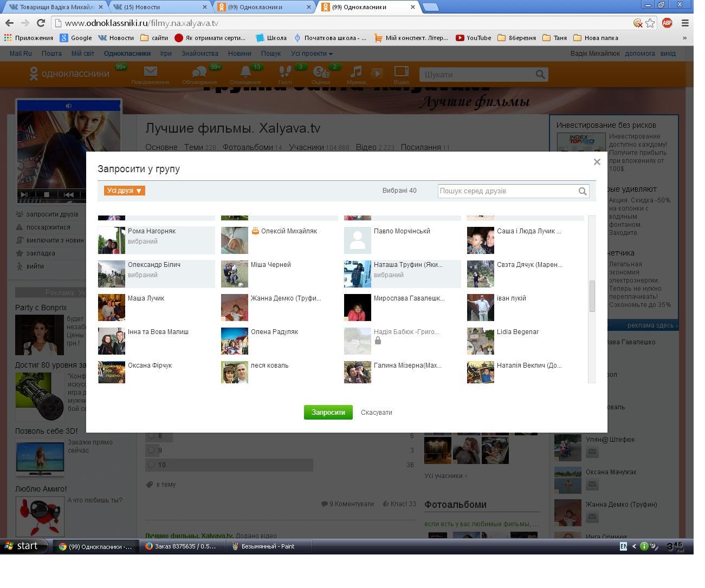Click the speaker icon above the player image
The height and width of the screenshot is (588, 705).
[x=68, y=106]
